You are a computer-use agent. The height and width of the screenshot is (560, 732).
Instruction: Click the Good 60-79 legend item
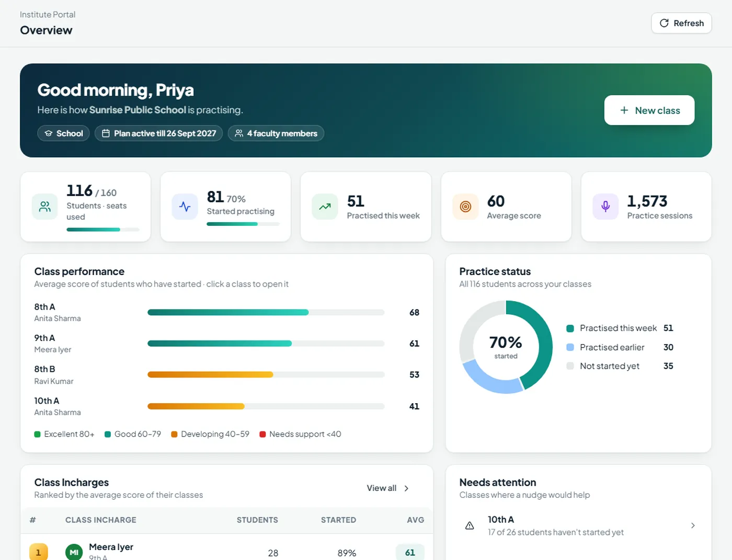click(x=133, y=434)
